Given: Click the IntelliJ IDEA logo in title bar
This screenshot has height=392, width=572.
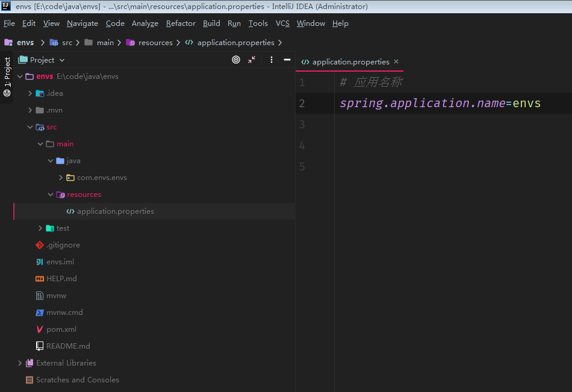Looking at the screenshot, I should pyautogui.click(x=6, y=6).
